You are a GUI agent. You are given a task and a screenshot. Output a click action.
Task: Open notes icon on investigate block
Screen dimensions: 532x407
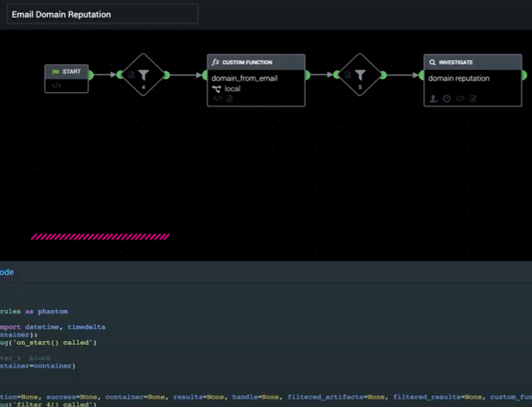tap(473, 98)
